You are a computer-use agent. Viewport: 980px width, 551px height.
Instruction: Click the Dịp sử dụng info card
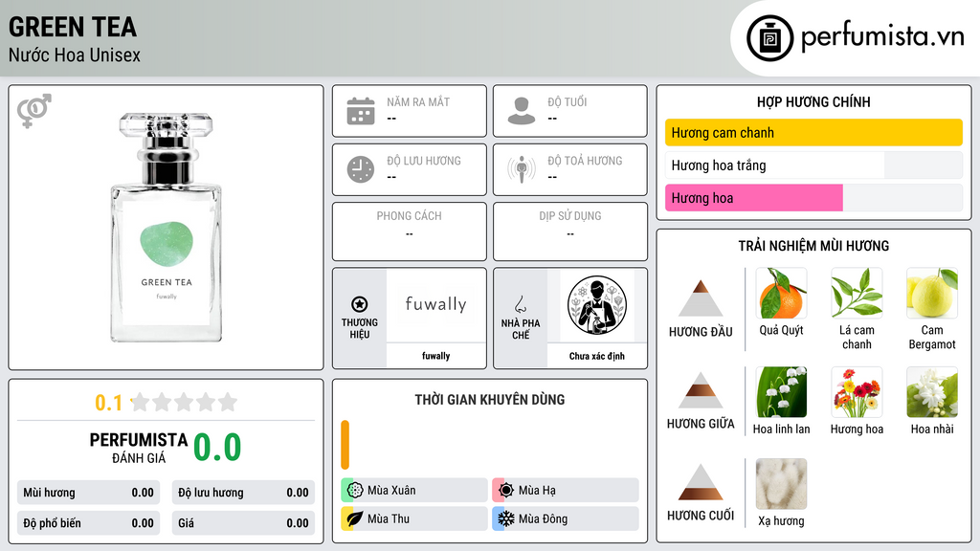(x=570, y=231)
